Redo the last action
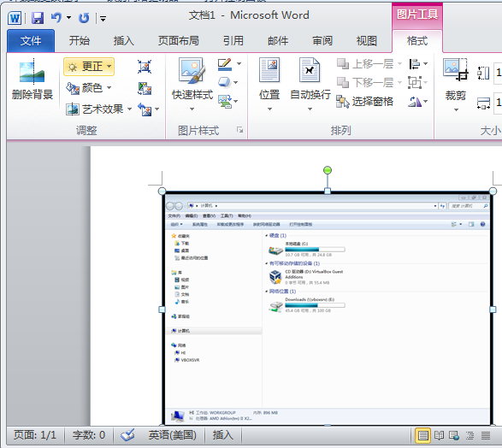 [84, 18]
